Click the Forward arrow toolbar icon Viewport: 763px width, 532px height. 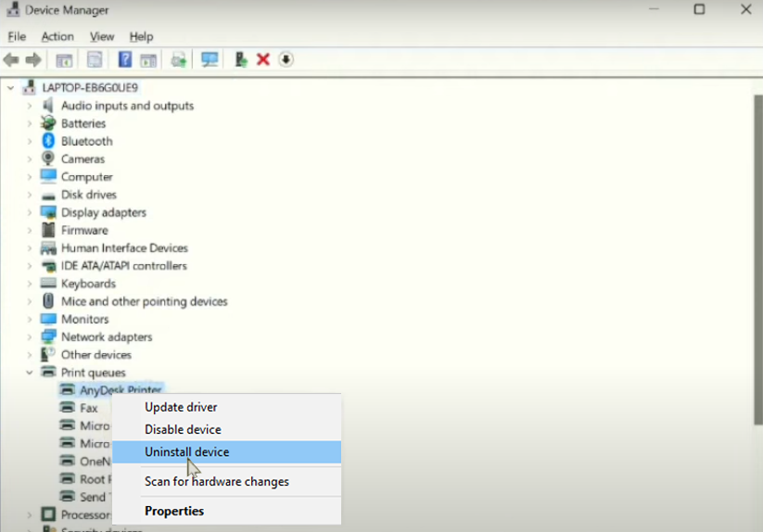pos(33,60)
